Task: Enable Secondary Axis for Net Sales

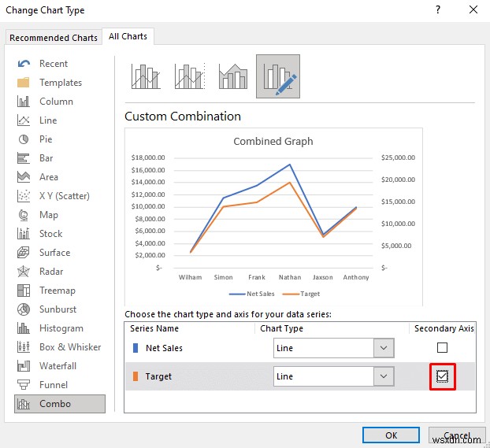Action: (442, 347)
